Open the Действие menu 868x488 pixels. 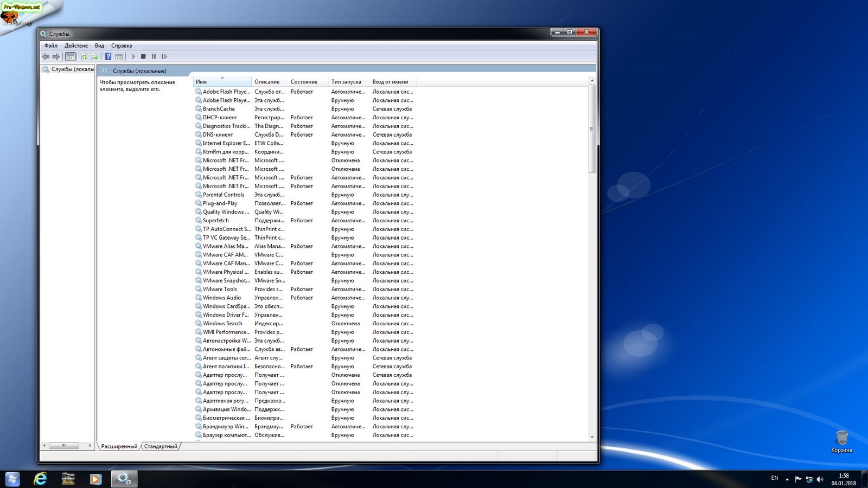76,46
